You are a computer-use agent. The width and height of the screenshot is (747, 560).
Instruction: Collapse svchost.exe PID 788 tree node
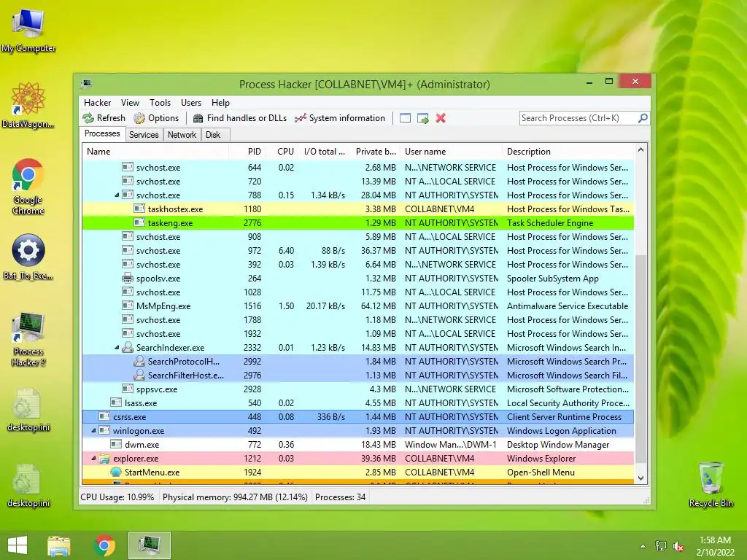tap(117, 195)
